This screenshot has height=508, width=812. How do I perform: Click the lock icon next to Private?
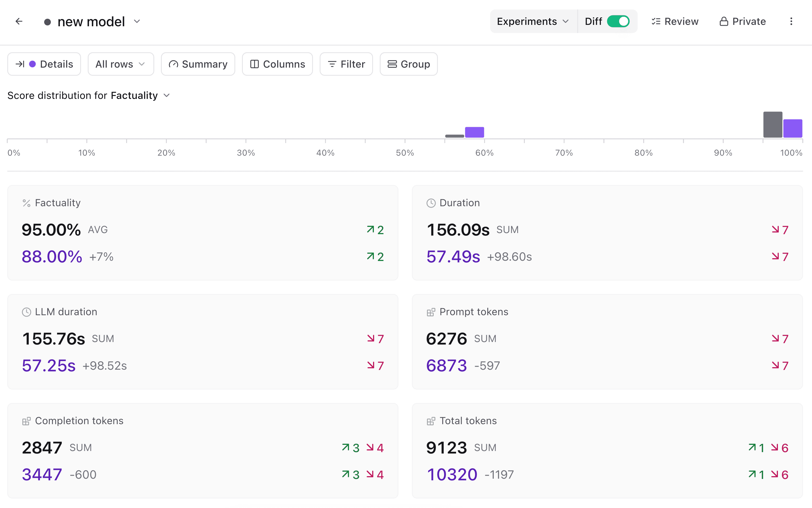tap(724, 22)
